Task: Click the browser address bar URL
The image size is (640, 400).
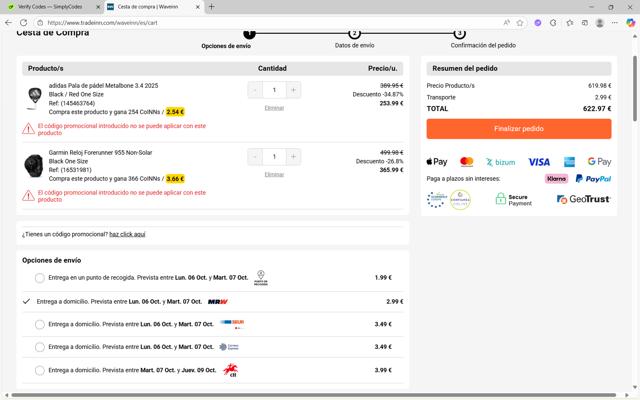Action: [x=102, y=23]
